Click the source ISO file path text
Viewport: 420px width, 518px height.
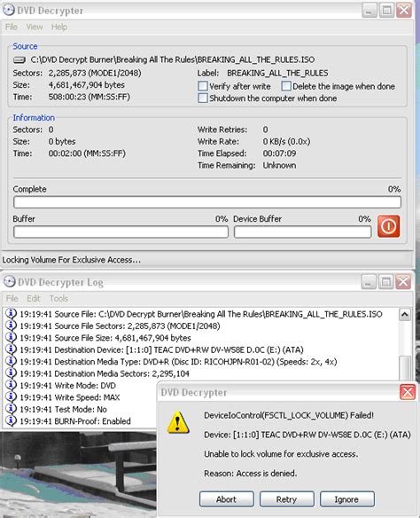173,59
